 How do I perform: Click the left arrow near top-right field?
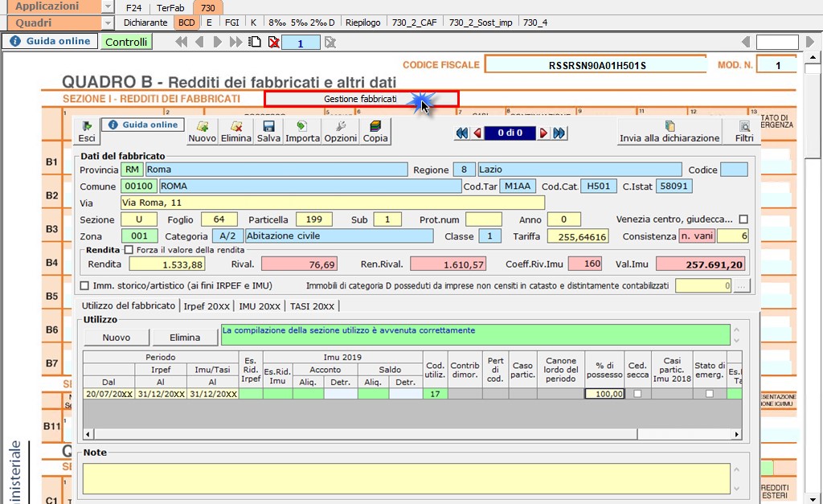[745, 42]
